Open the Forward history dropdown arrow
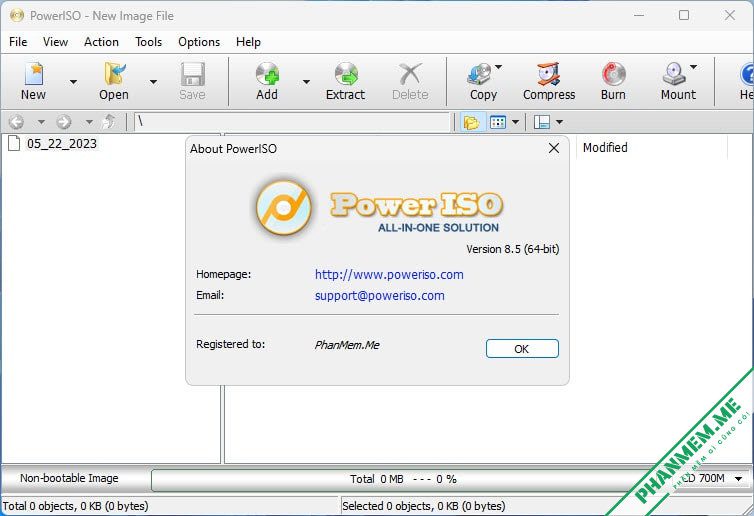 coord(89,122)
